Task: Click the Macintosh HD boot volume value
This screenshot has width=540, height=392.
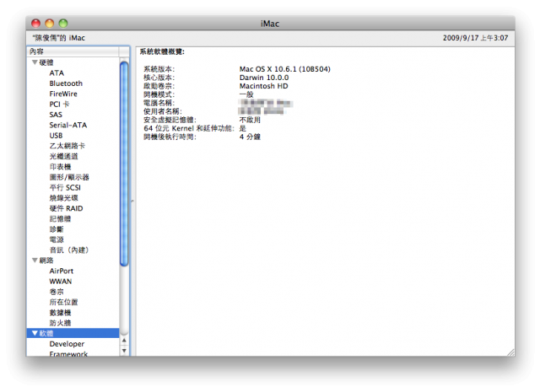Action: (x=263, y=86)
